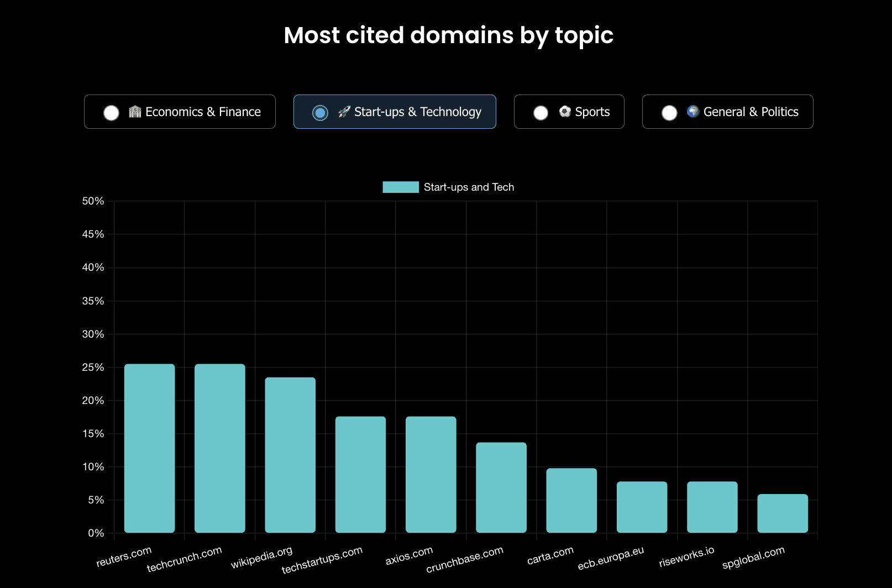Click the techcrunch.com bar
The height and width of the screenshot is (588, 892).
[220, 448]
